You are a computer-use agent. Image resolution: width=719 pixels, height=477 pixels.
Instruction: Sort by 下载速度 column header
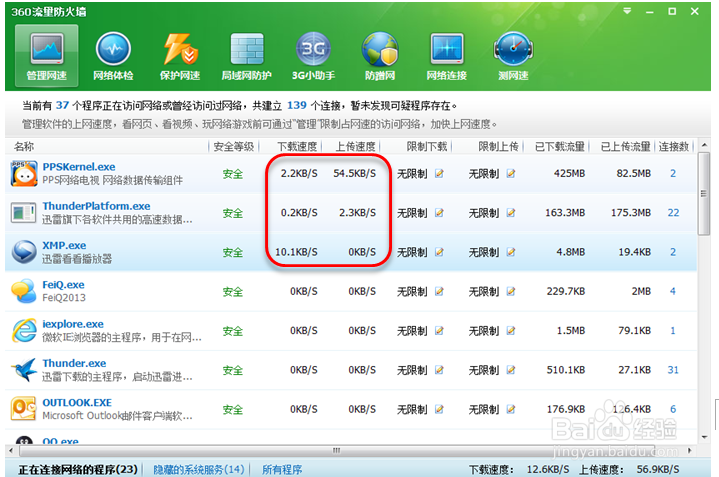pos(297,147)
